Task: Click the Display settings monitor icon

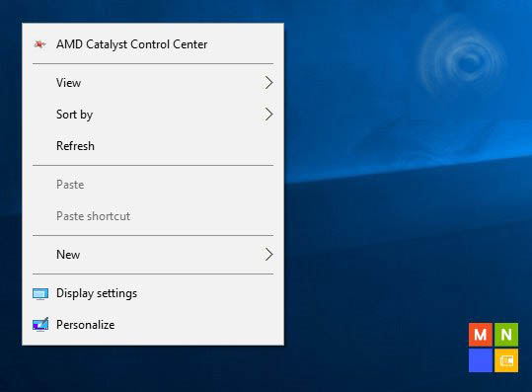Action: pos(40,294)
